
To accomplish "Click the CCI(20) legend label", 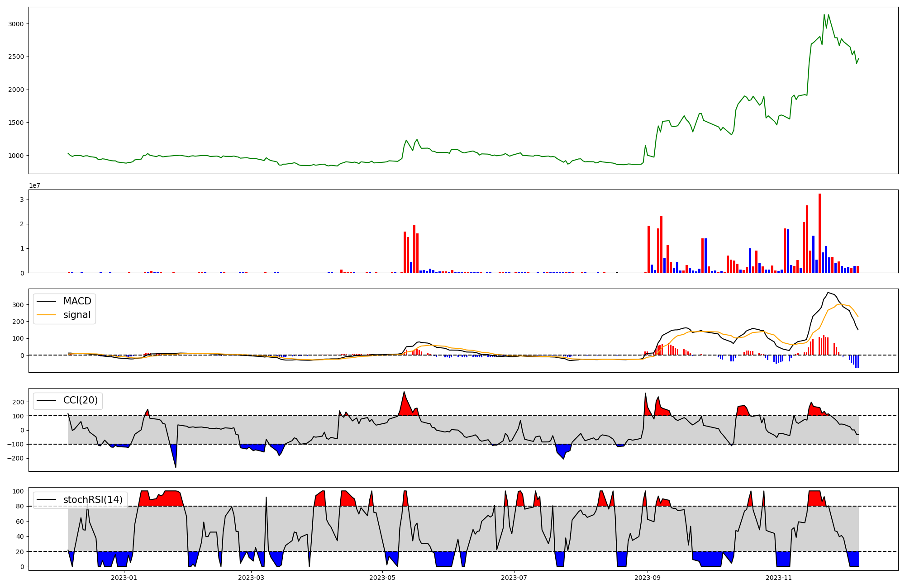I will pyautogui.click(x=81, y=400).
